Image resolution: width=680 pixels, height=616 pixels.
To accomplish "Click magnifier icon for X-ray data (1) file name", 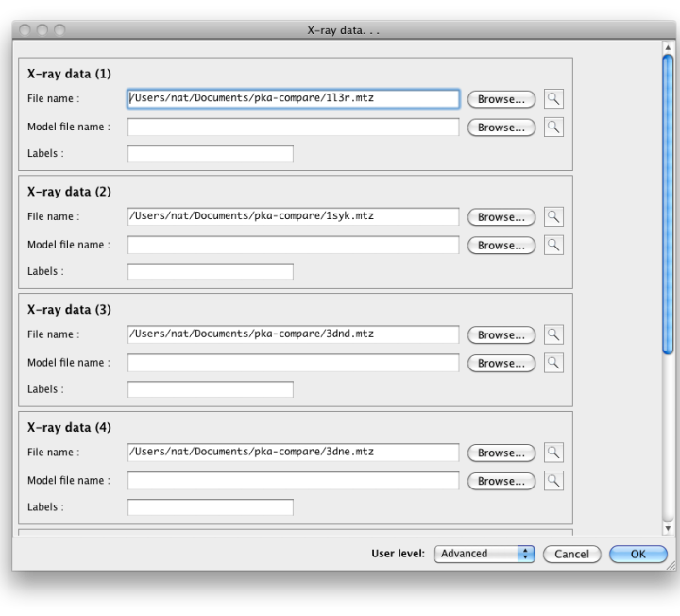I will 553,99.
